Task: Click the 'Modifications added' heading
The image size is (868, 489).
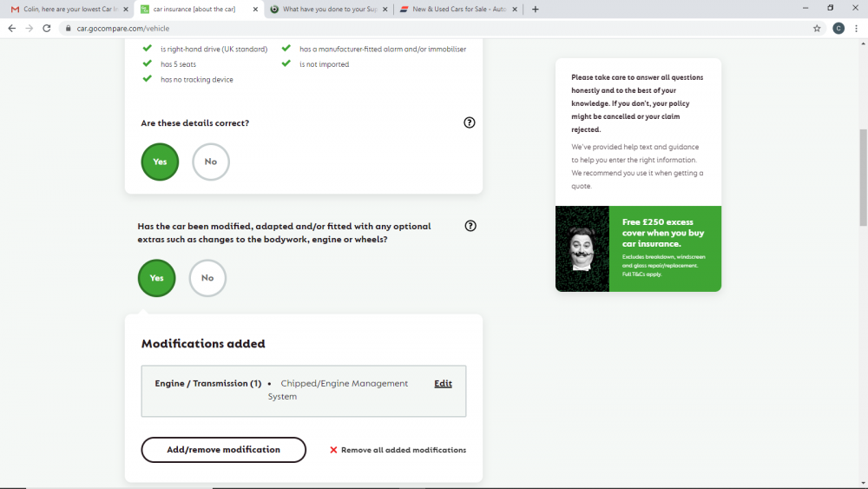Action: [x=203, y=343]
